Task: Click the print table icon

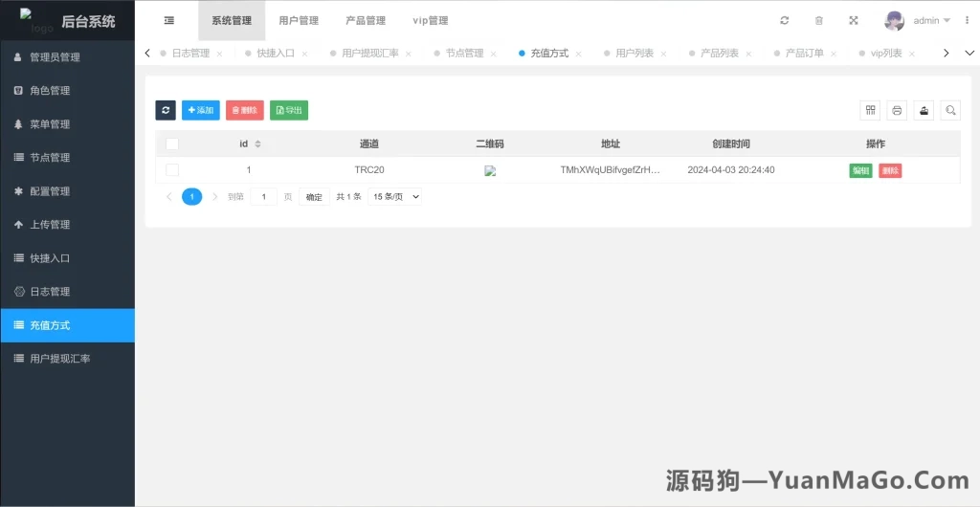Action: pyautogui.click(x=897, y=111)
